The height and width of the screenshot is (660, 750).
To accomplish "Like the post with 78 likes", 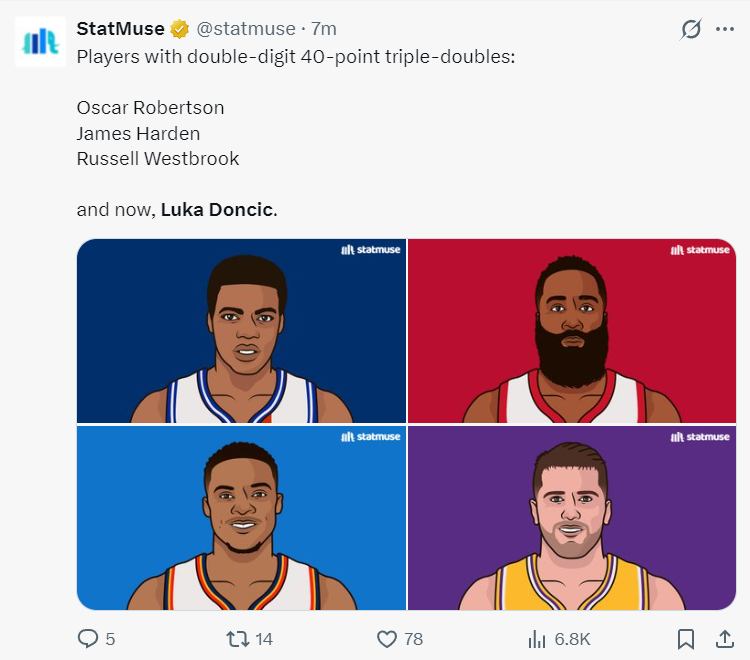I will 387,638.
